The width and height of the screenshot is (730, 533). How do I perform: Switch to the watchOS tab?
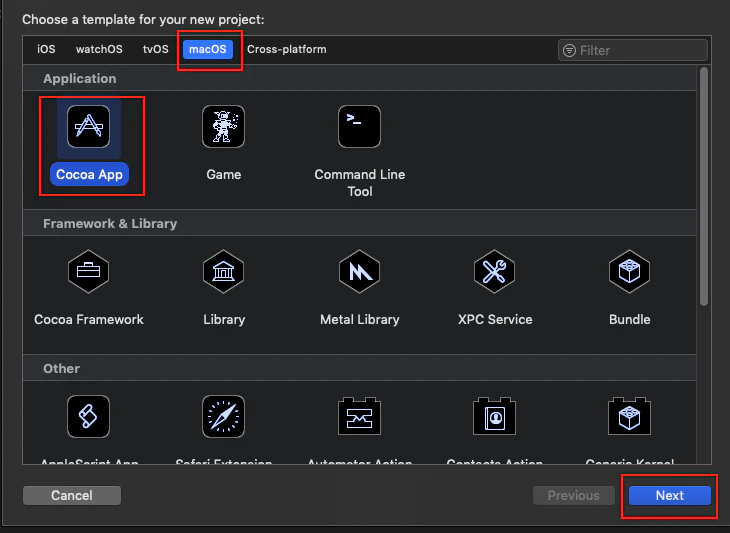pyautogui.click(x=99, y=49)
